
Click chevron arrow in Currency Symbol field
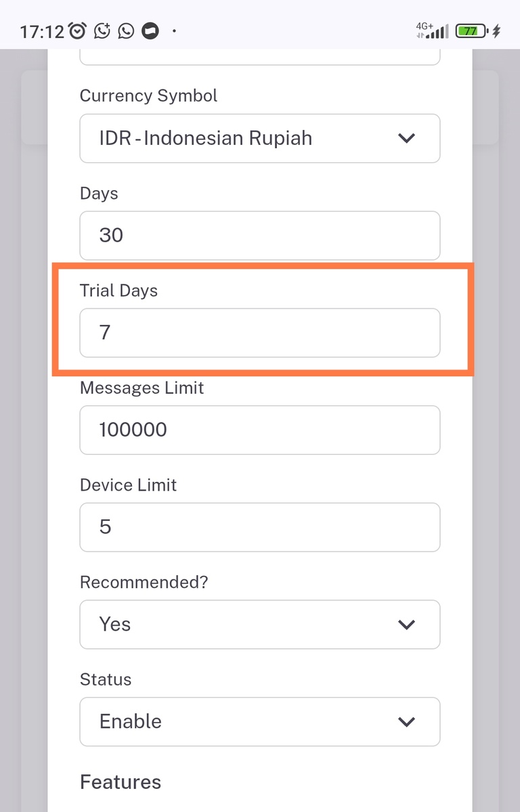click(x=406, y=138)
